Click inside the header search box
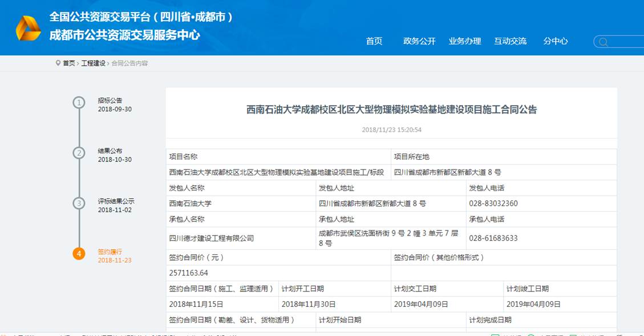This screenshot has height=336, width=644. 619,42
